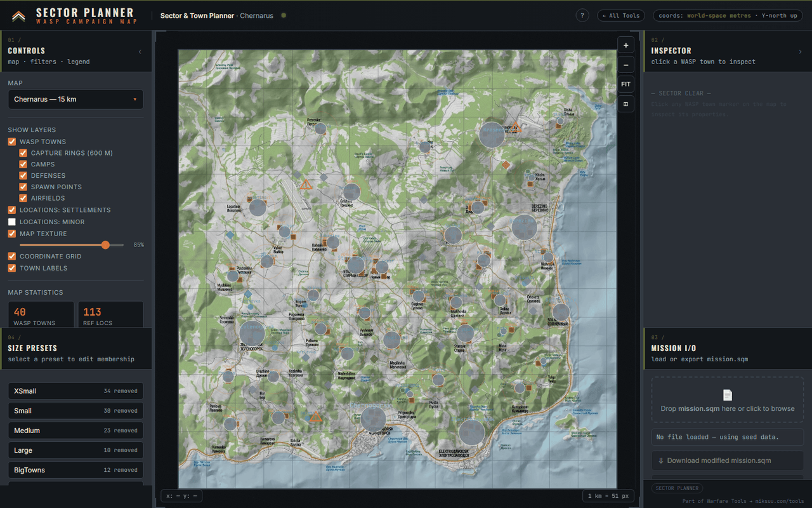
Task: Select the Stary Sobor town marker
Action: (356, 265)
